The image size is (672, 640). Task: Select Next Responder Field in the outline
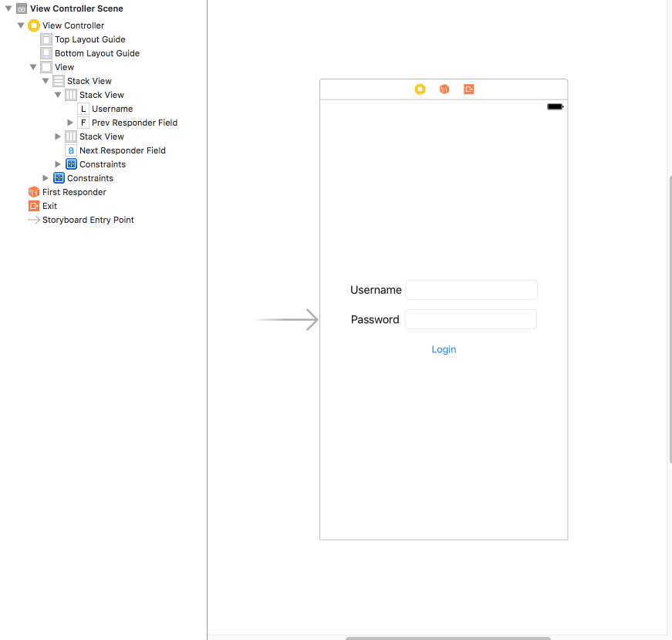pos(122,150)
